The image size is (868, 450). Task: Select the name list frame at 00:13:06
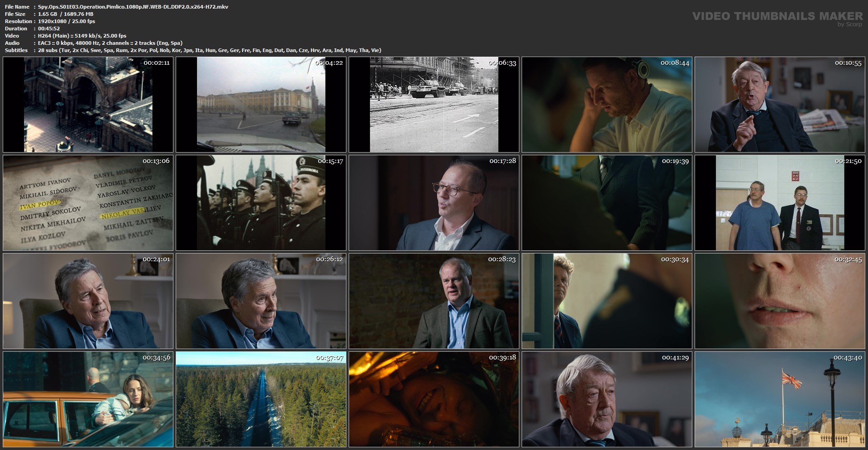[x=88, y=203]
